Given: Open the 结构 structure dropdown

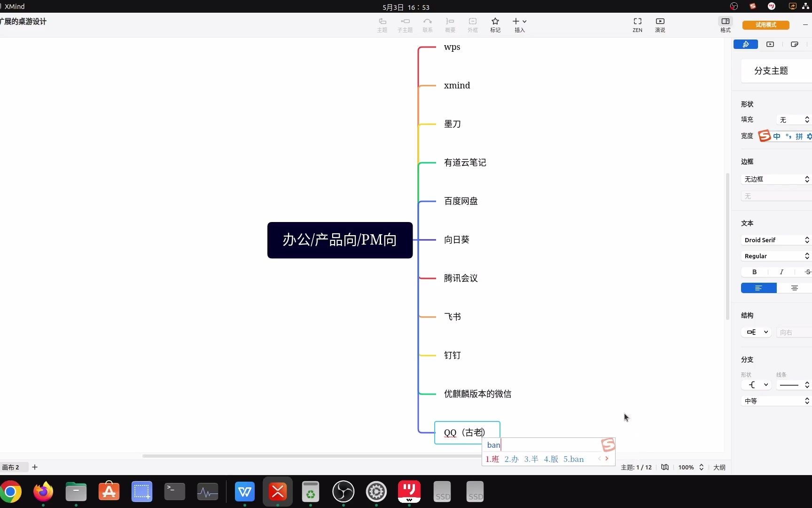Looking at the screenshot, I should pyautogui.click(x=756, y=332).
